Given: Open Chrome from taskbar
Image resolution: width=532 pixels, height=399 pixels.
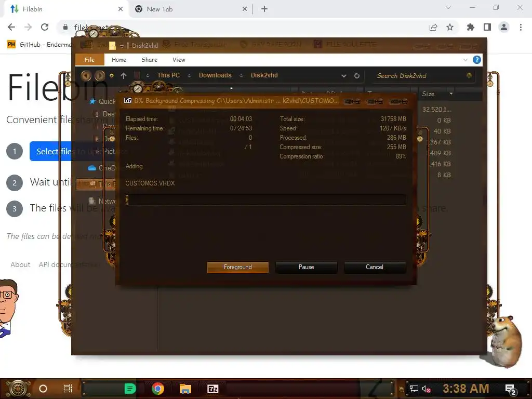Looking at the screenshot, I should [x=158, y=389].
